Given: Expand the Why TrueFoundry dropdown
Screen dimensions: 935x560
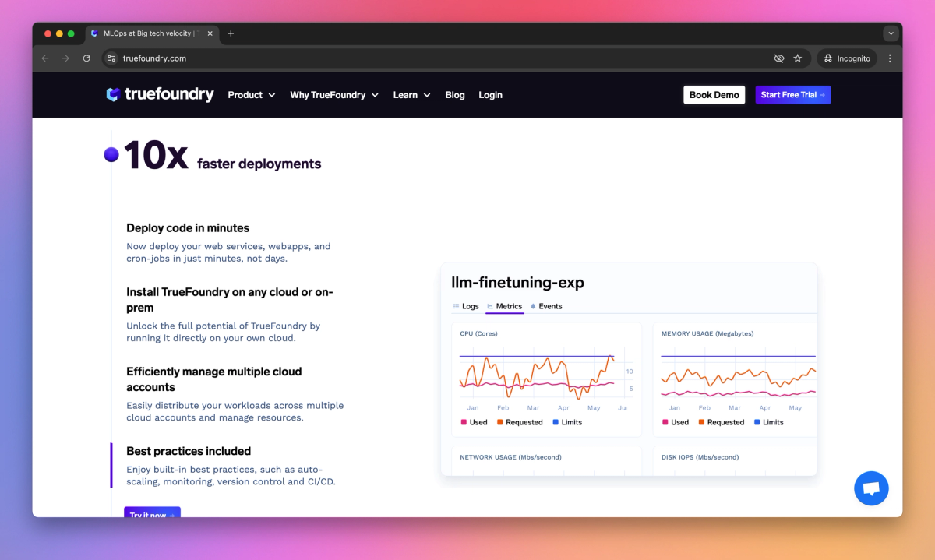Looking at the screenshot, I should tap(334, 95).
